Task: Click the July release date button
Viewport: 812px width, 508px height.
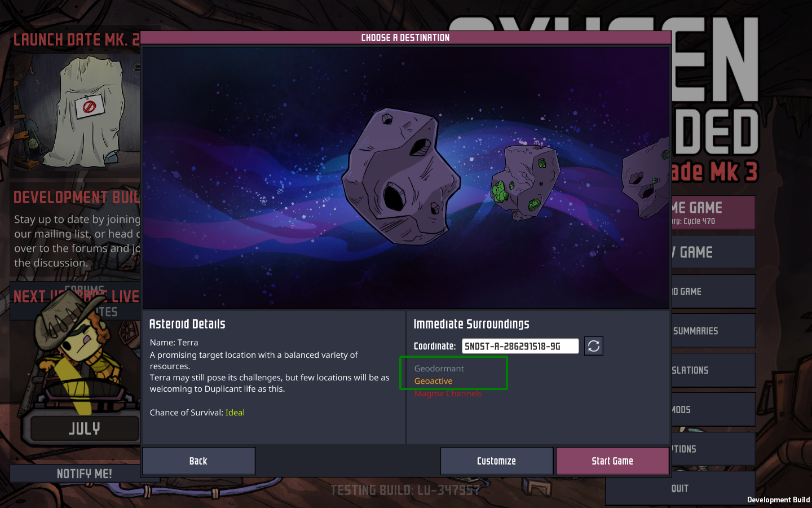Action: point(85,429)
